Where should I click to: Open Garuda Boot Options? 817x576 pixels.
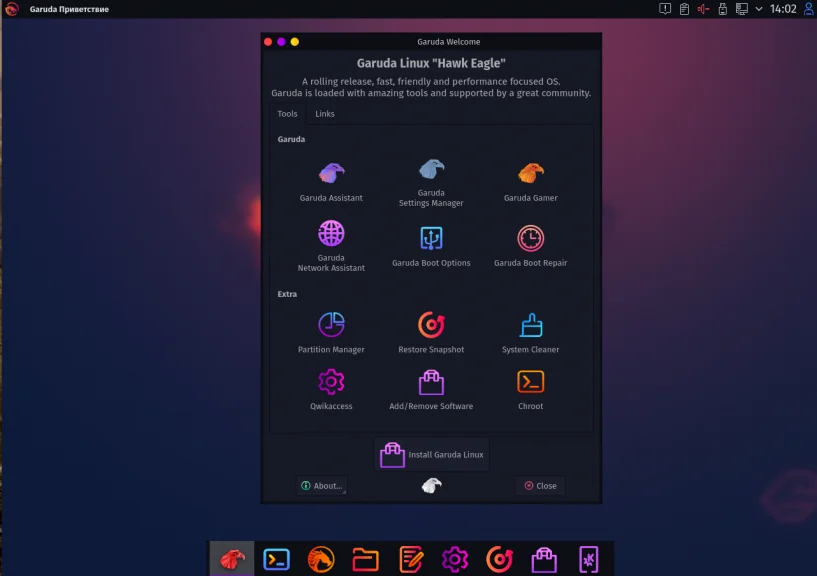[x=430, y=240]
